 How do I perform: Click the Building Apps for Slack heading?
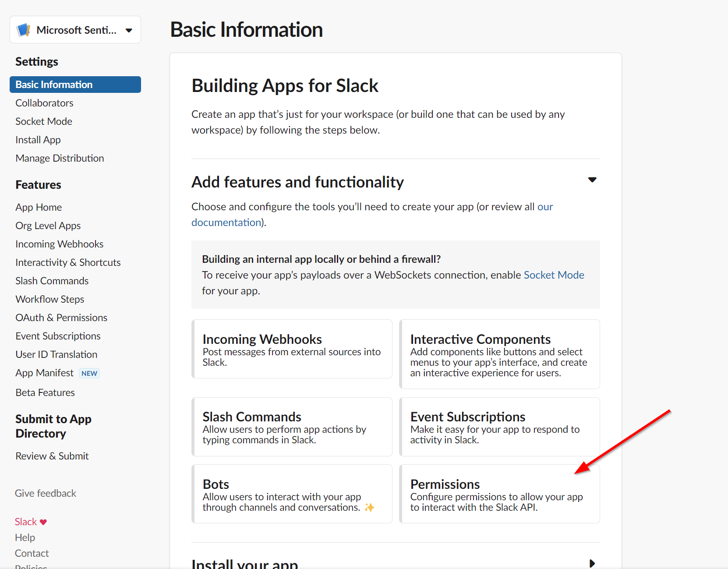[x=285, y=85]
